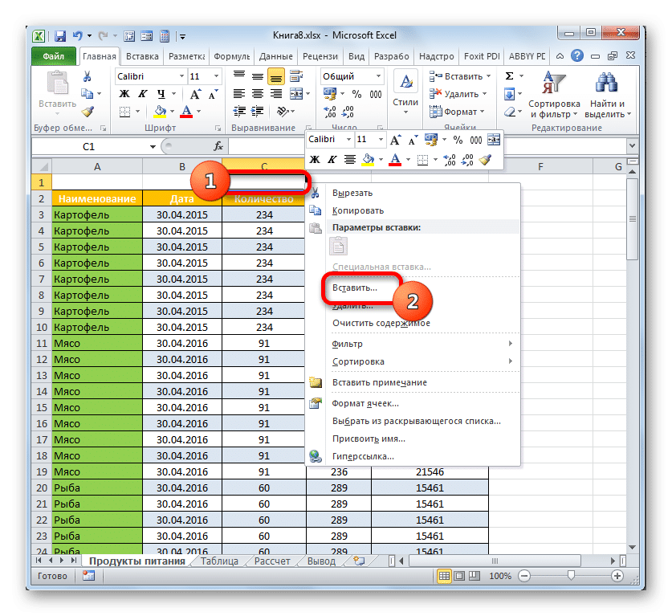Image resolution: width=672 pixels, height=616 pixels.
Task: Expand the Name Box dropdown arrow
Action: [153, 147]
